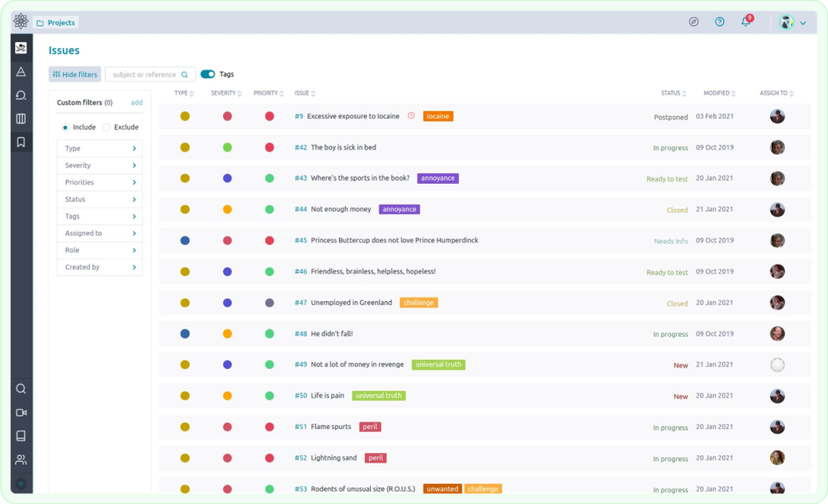Click the Hide filters button
This screenshot has height=504, width=828.
pyautogui.click(x=74, y=74)
